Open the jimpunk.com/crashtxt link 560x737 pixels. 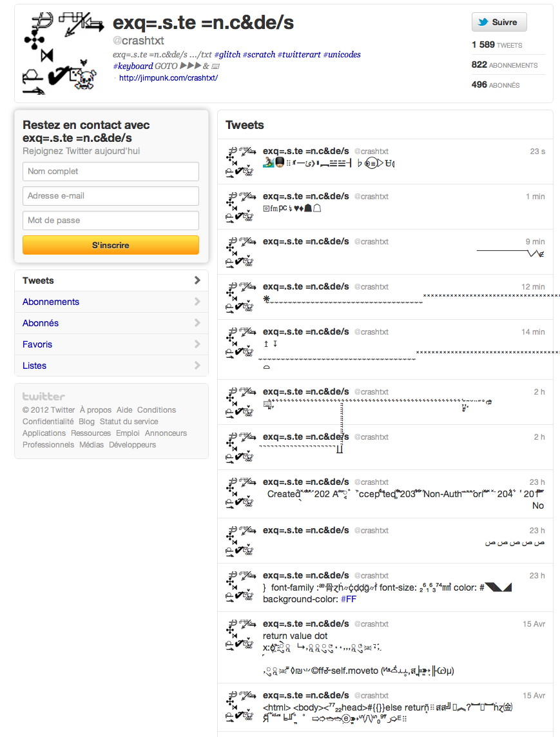coord(168,78)
